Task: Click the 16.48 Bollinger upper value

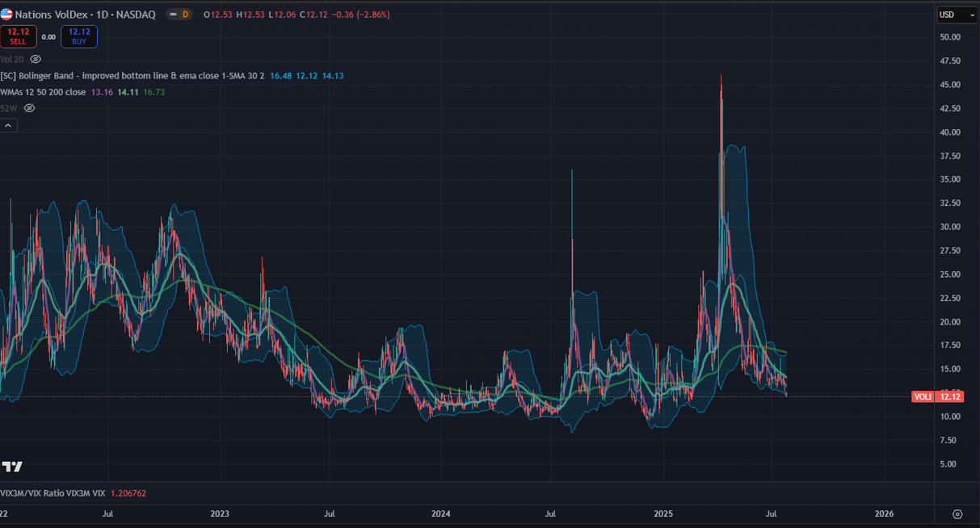Action: pos(280,75)
